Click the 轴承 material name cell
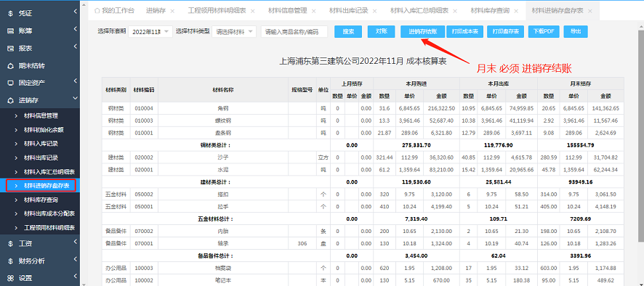The image size is (644, 286). tap(223, 243)
